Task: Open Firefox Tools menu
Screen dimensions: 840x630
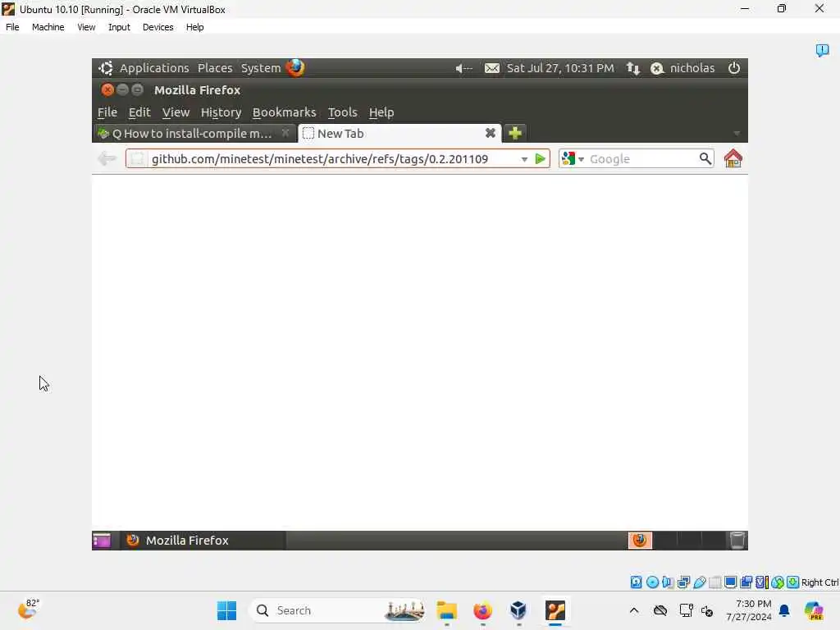Action: [342, 112]
